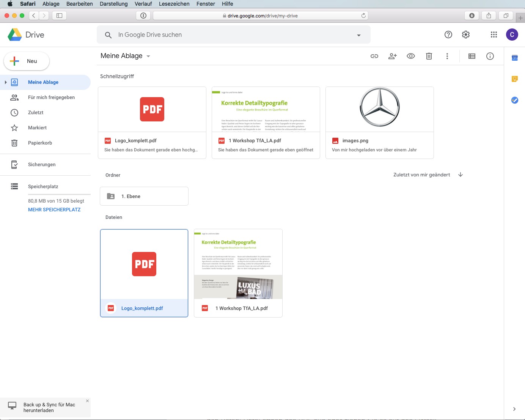Click the Google Drive logo
Viewport: 525px width, 420px height.
pos(15,35)
